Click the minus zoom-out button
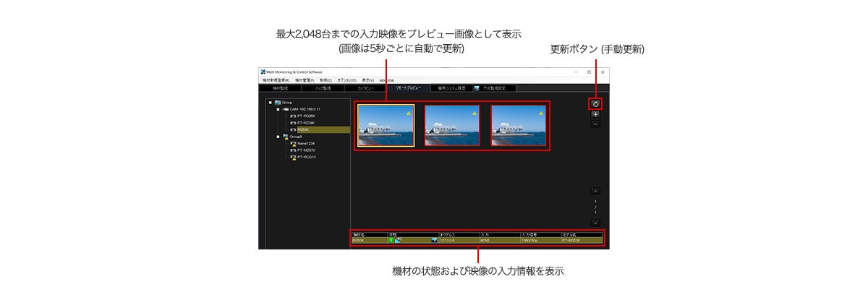This screenshot has width=868, height=308. (x=595, y=124)
